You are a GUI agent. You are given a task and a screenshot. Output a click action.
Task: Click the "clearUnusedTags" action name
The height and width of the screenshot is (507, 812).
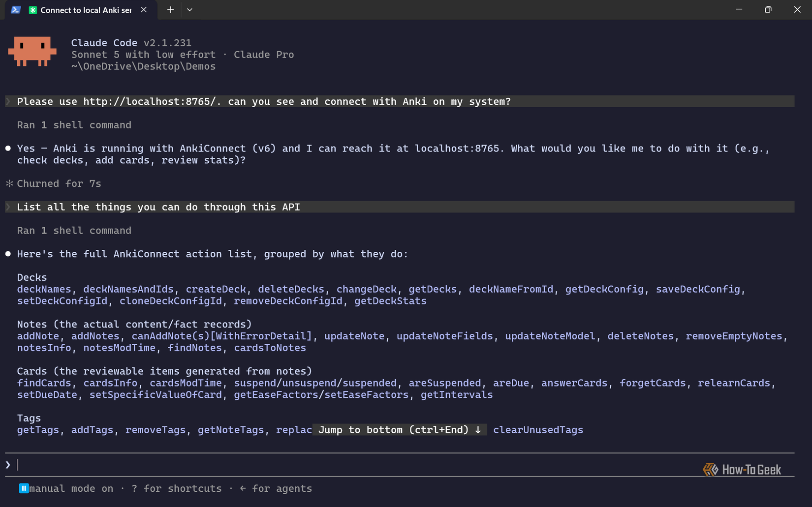[538, 430]
